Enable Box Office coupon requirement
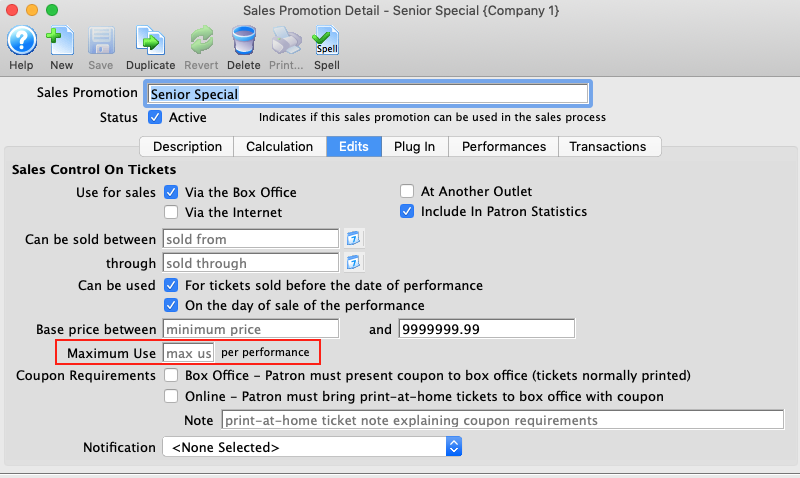800x478 pixels. [171, 375]
